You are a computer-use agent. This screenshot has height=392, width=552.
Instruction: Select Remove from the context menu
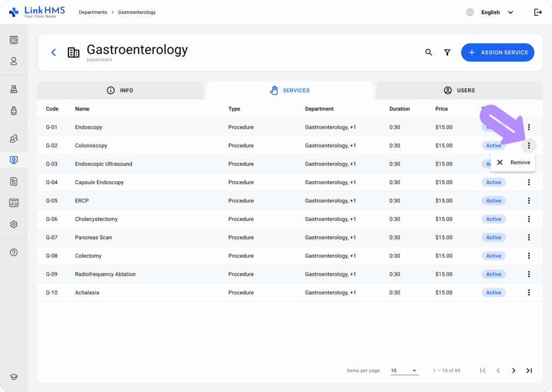click(513, 162)
